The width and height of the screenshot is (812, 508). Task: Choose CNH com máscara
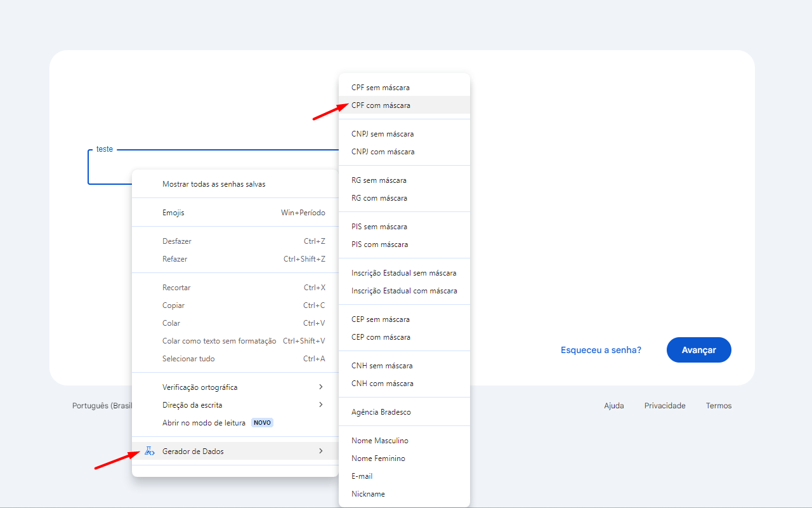(404, 384)
